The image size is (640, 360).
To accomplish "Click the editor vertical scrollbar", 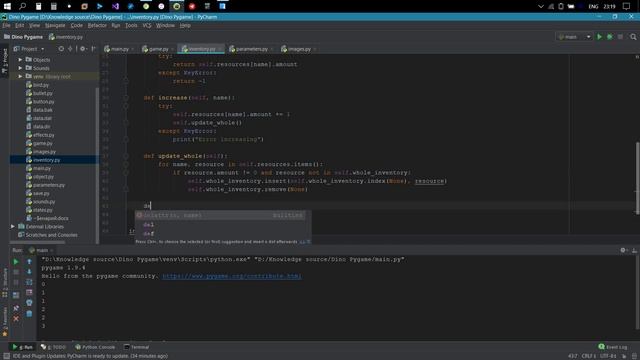I will coord(637,178).
